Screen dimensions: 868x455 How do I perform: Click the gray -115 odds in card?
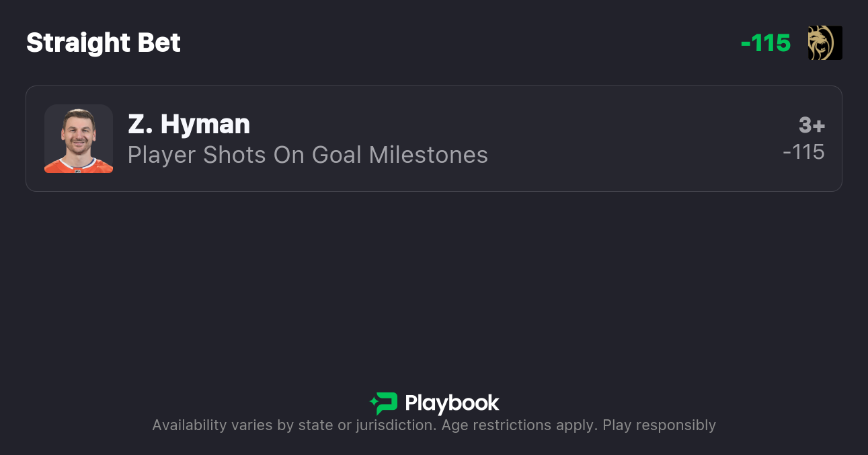click(x=803, y=152)
